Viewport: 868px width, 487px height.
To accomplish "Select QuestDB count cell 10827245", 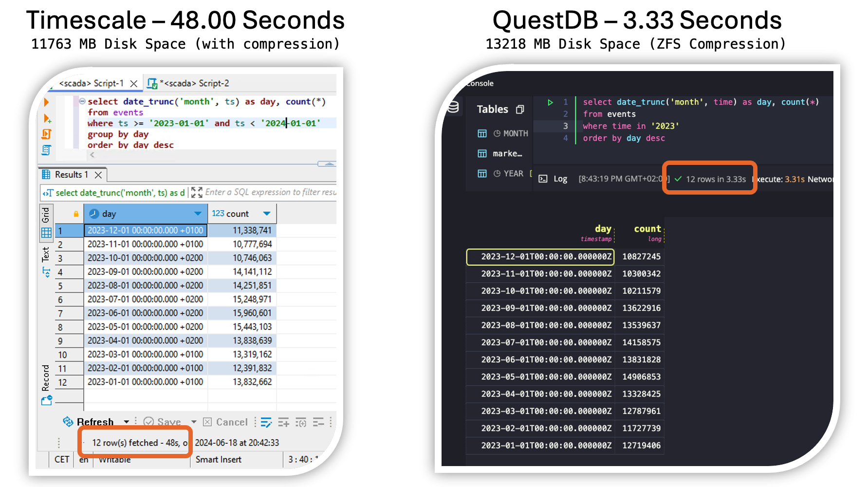I will [x=641, y=257].
